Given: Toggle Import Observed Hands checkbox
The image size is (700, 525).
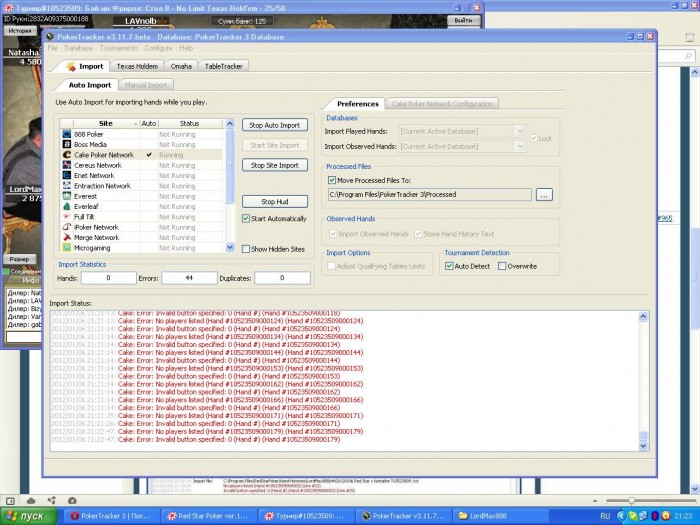Looking at the screenshot, I should 333,233.
